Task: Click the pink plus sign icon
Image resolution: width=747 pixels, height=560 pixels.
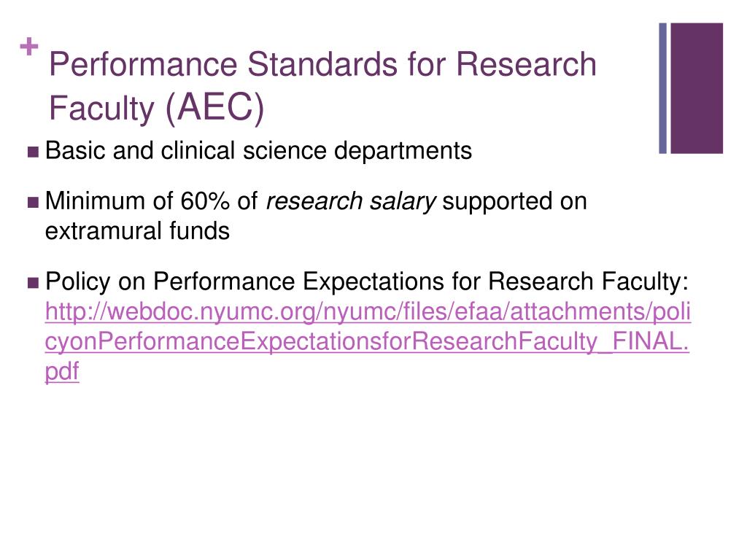Action: click(x=29, y=46)
